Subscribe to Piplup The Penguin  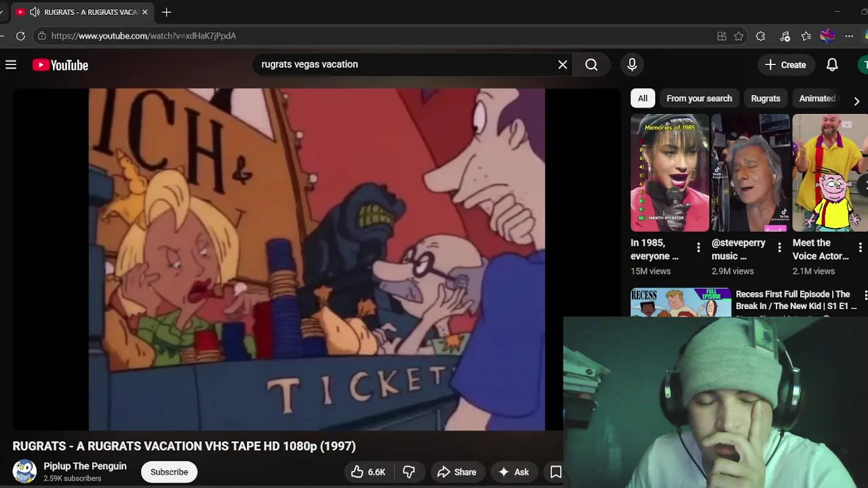(170, 472)
